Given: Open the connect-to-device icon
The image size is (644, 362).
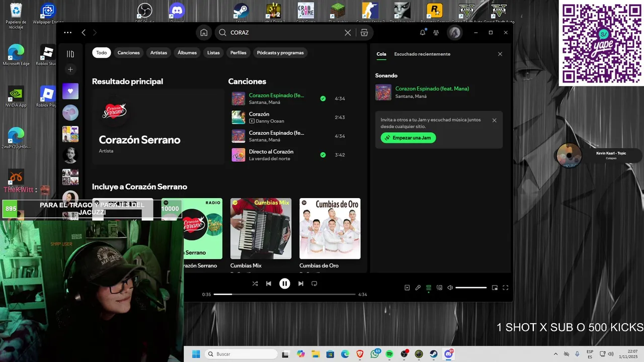Looking at the screenshot, I should (x=439, y=288).
